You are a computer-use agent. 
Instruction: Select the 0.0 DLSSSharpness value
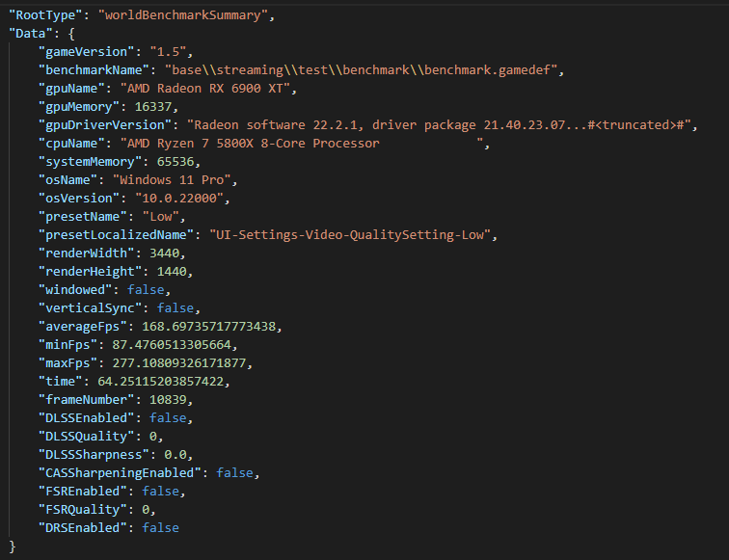point(175,455)
